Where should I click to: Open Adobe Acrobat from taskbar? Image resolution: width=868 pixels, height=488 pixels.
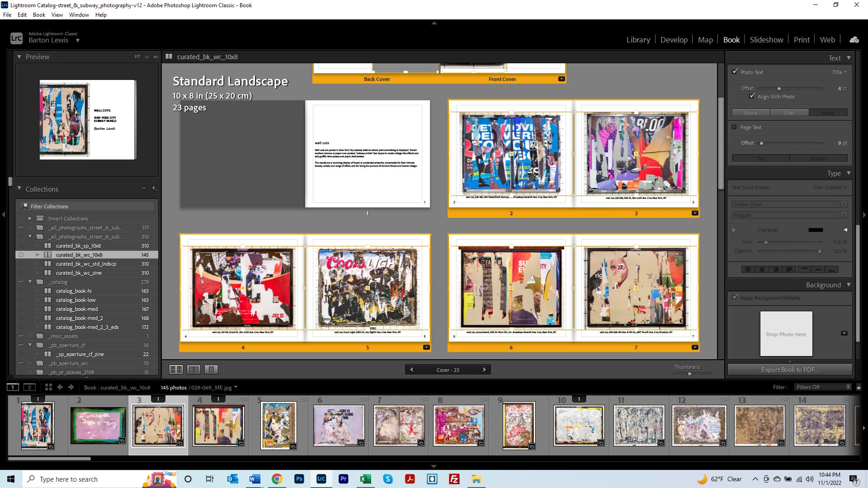(410, 479)
